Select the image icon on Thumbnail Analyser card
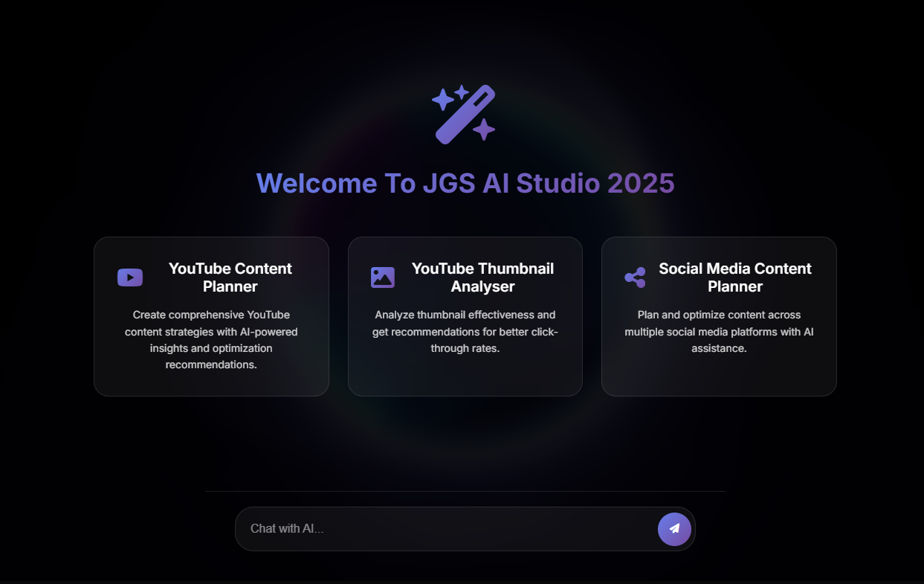The width and height of the screenshot is (924, 584). click(383, 277)
